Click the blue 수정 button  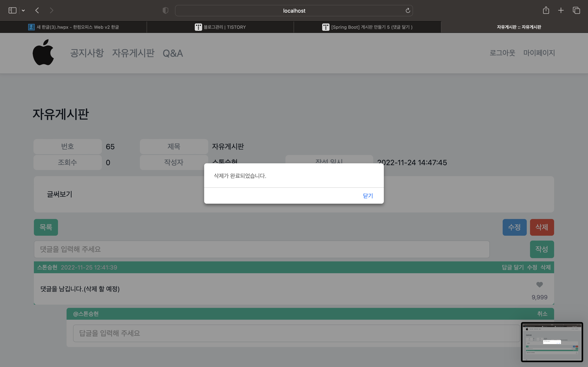pyautogui.click(x=514, y=227)
